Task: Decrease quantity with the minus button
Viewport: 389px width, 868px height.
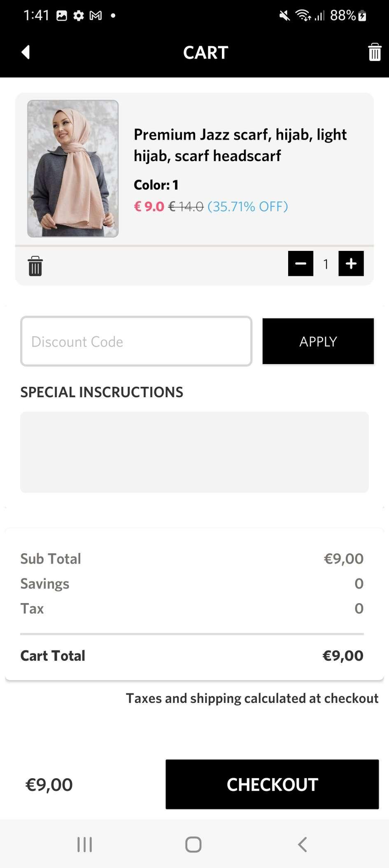Action: 300,263
